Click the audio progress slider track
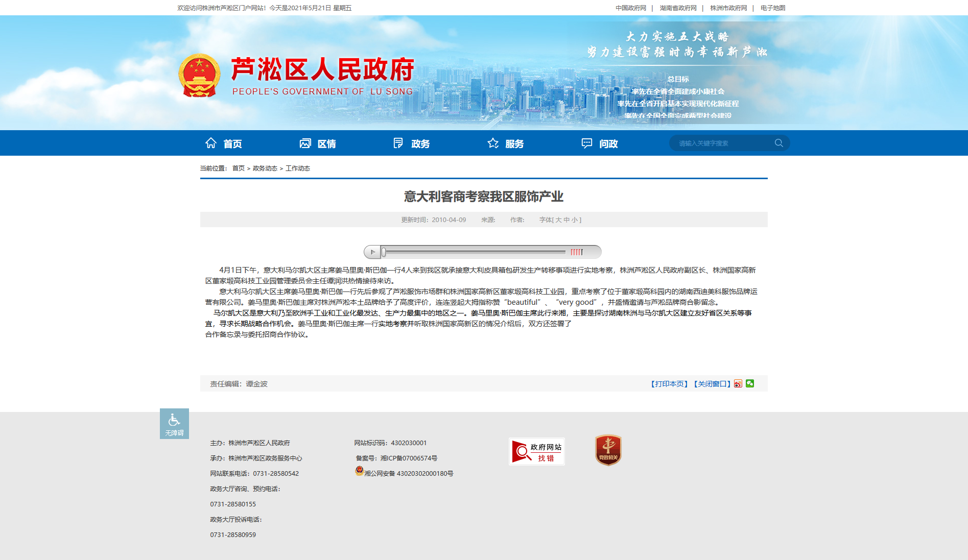 coord(475,252)
